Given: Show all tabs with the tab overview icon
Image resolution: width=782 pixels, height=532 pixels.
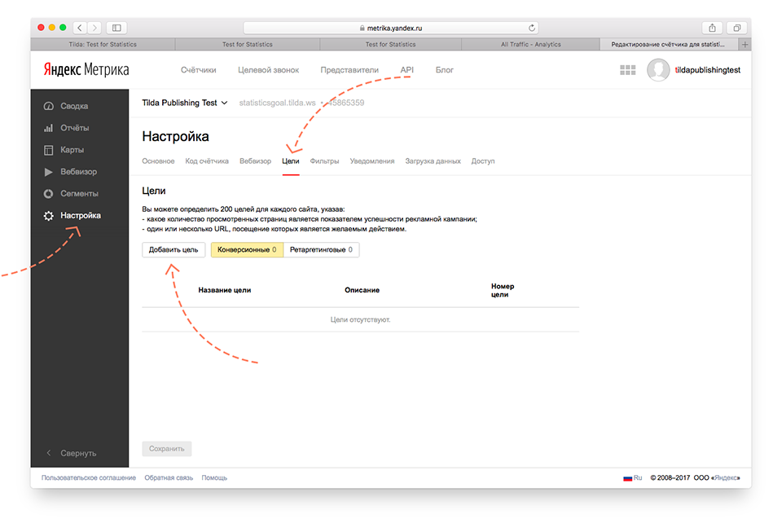Looking at the screenshot, I should 736,28.
